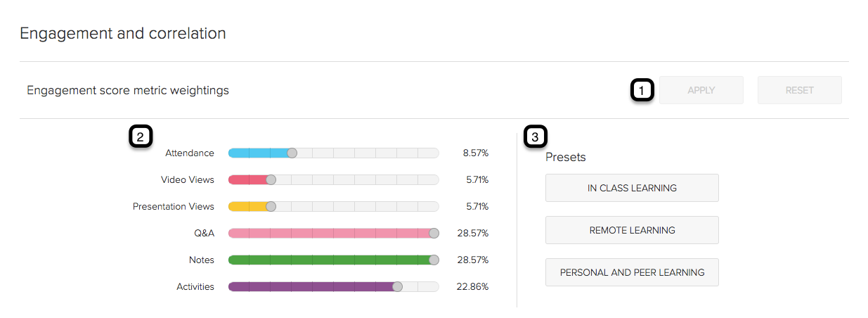
Task: Click the Engagement score metric weightings label
Action: 128,90
